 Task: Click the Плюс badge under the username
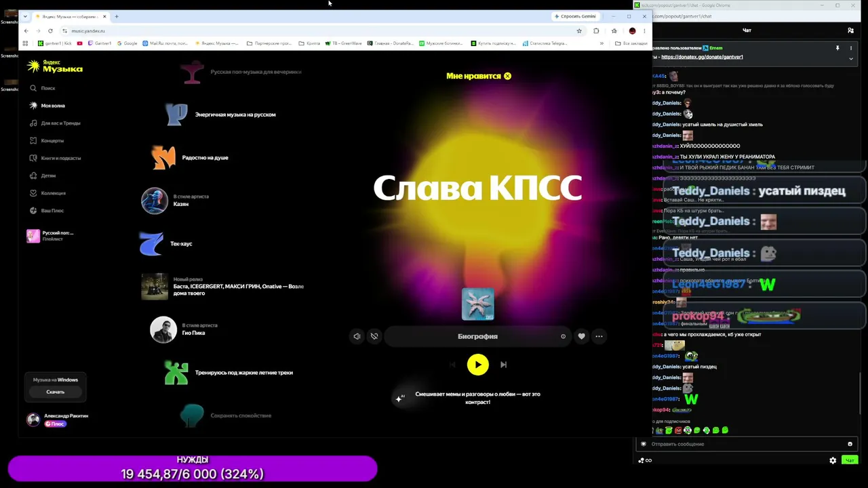tap(55, 424)
